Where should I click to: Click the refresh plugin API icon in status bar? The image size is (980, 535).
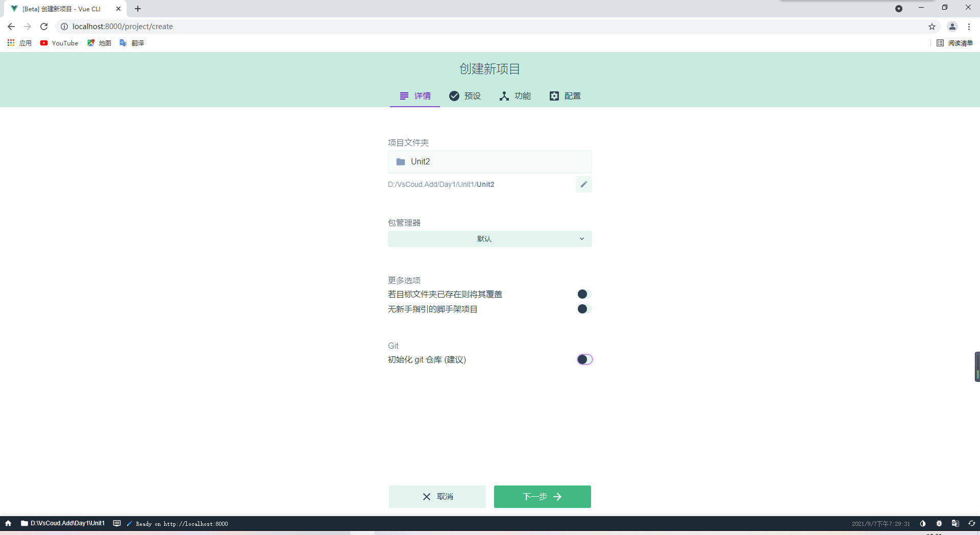click(972, 523)
